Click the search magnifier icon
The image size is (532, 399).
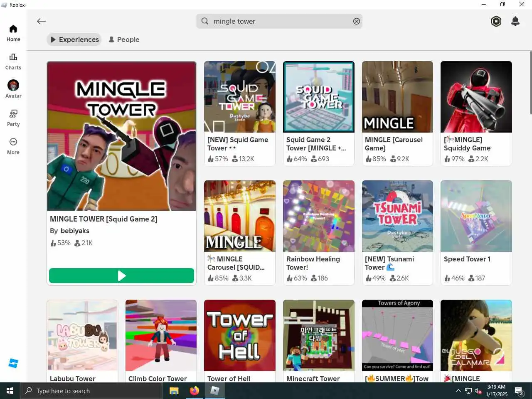(205, 21)
